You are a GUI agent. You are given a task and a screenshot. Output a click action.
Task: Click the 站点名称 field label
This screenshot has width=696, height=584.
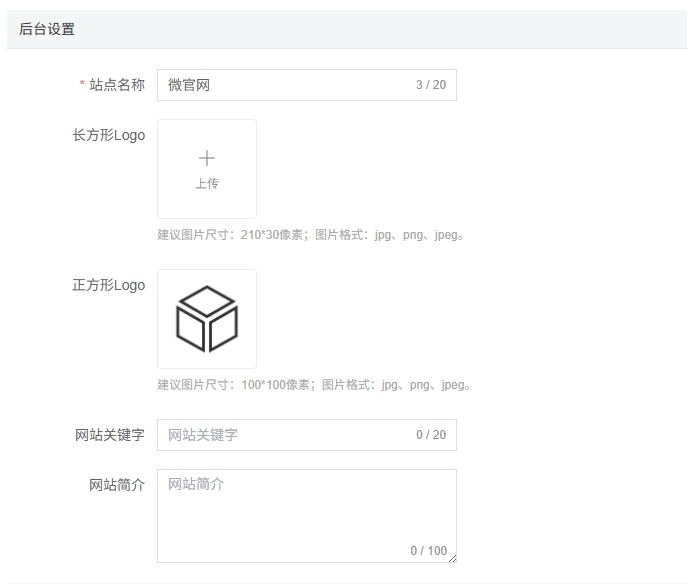coord(117,85)
